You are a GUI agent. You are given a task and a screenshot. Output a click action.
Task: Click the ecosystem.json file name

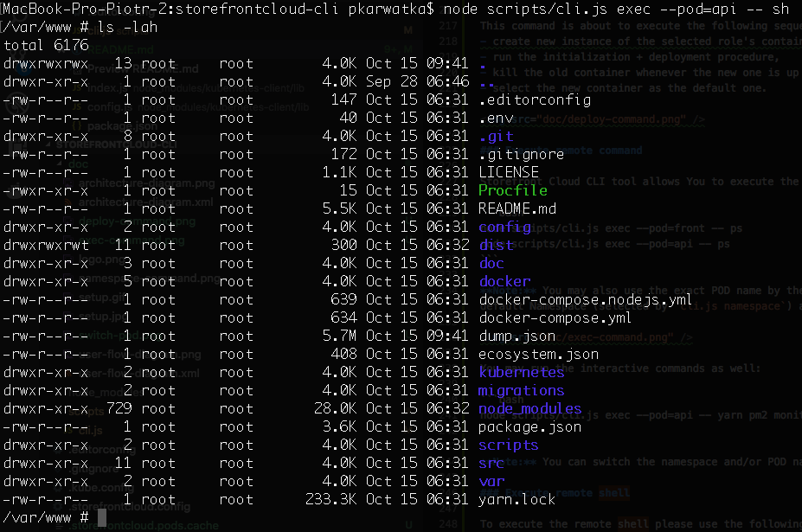click(538, 354)
